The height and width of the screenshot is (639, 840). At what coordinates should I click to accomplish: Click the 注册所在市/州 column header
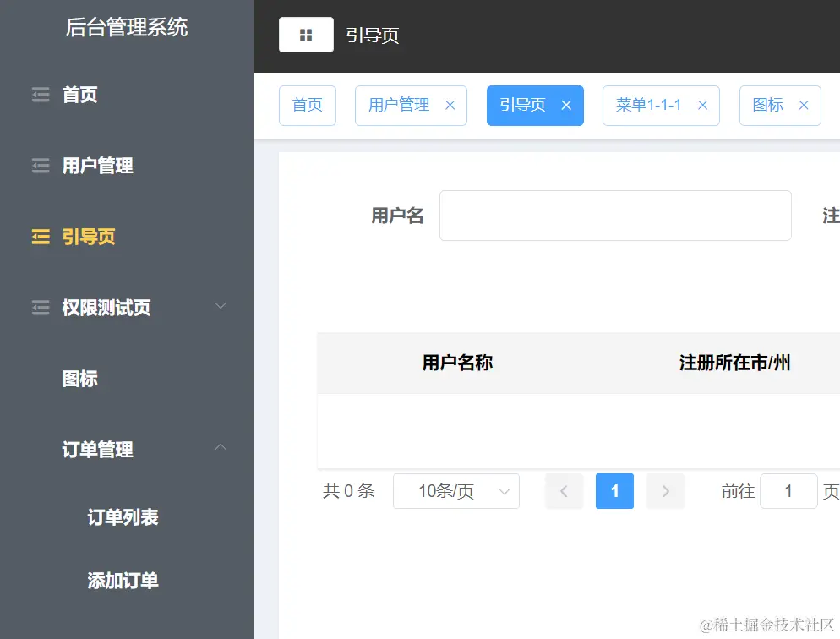coord(734,363)
